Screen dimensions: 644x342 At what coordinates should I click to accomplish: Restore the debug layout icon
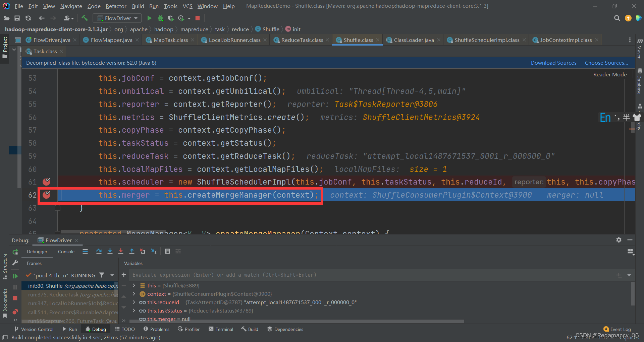pos(630,252)
